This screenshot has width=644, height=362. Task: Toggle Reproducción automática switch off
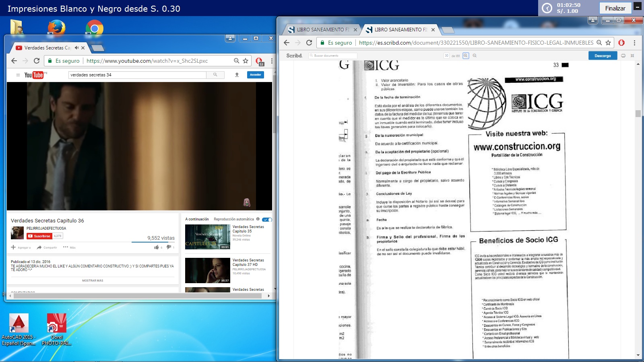click(x=267, y=219)
